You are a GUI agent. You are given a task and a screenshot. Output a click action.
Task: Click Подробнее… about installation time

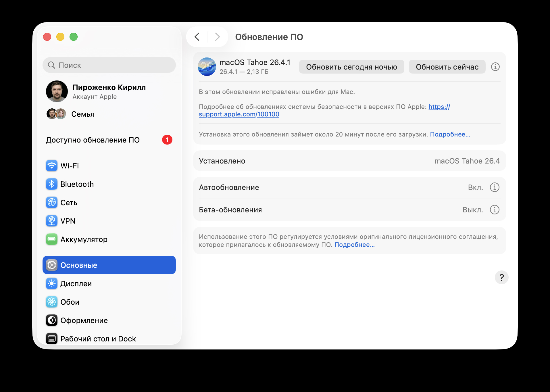pyautogui.click(x=450, y=134)
